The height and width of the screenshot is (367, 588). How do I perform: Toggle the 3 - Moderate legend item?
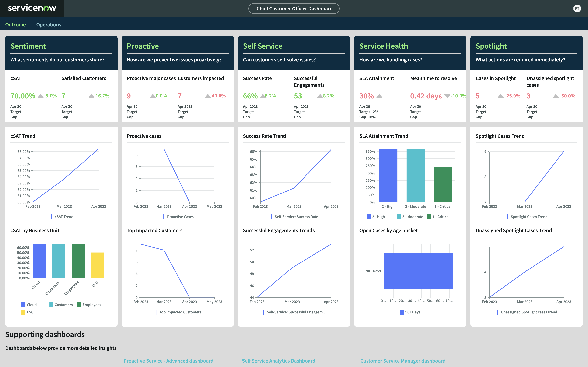[410, 216]
